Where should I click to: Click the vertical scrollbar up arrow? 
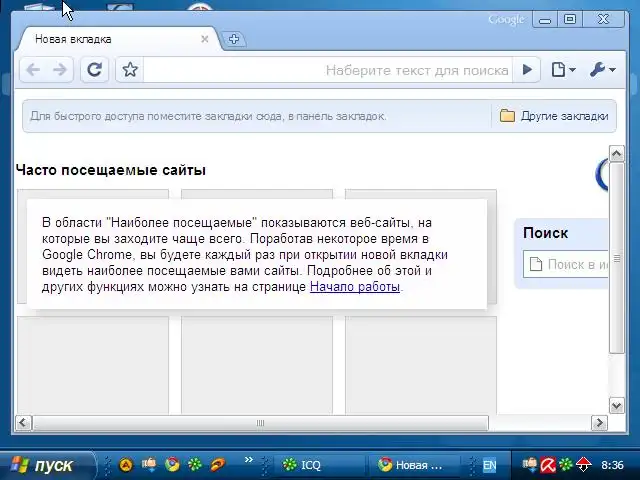(x=616, y=154)
